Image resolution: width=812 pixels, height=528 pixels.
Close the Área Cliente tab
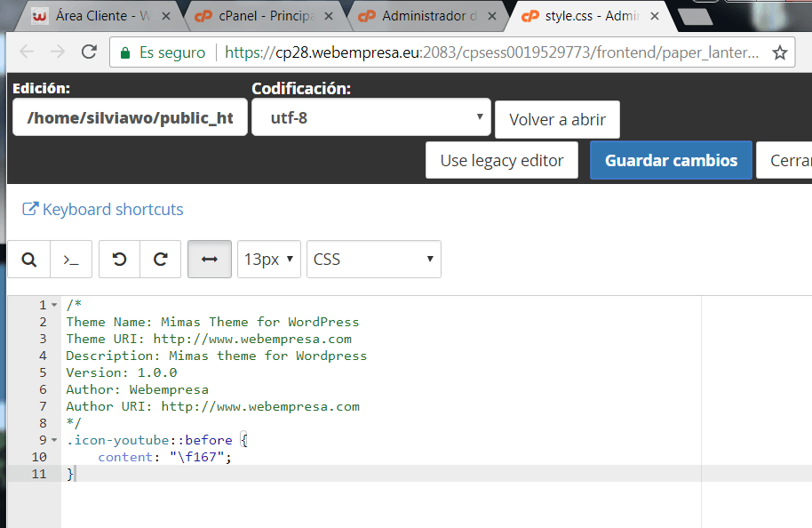coord(166,16)
